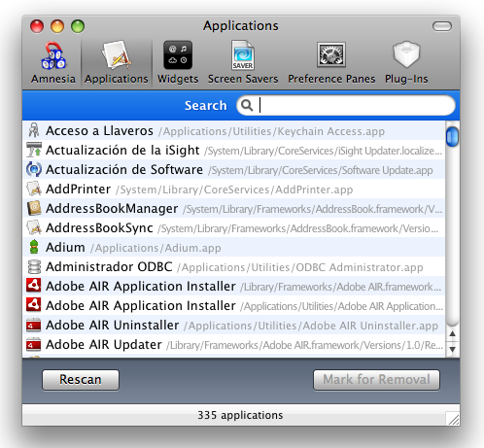Toggle the toolbar with the pill button
484x448 pixels.
(442, 26)
